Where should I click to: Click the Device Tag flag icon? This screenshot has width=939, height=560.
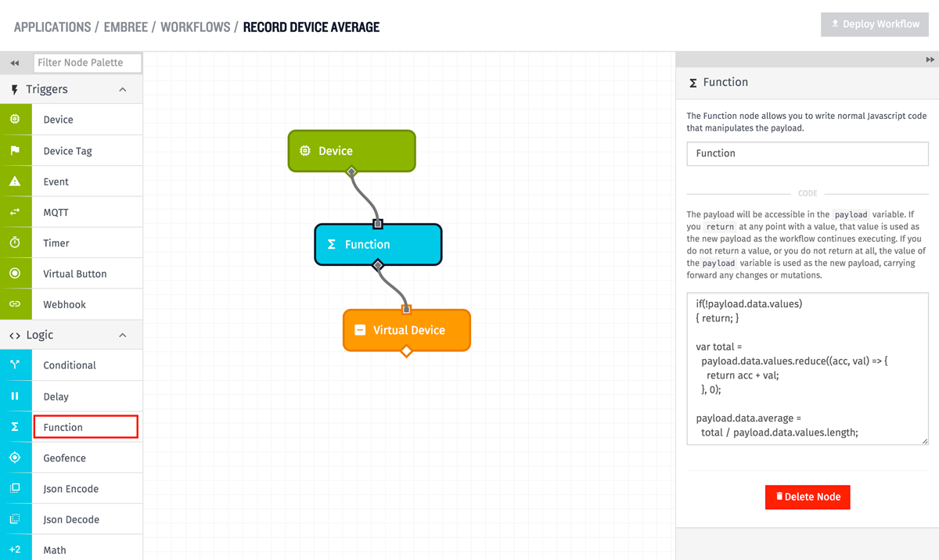[x=15, y=150]
